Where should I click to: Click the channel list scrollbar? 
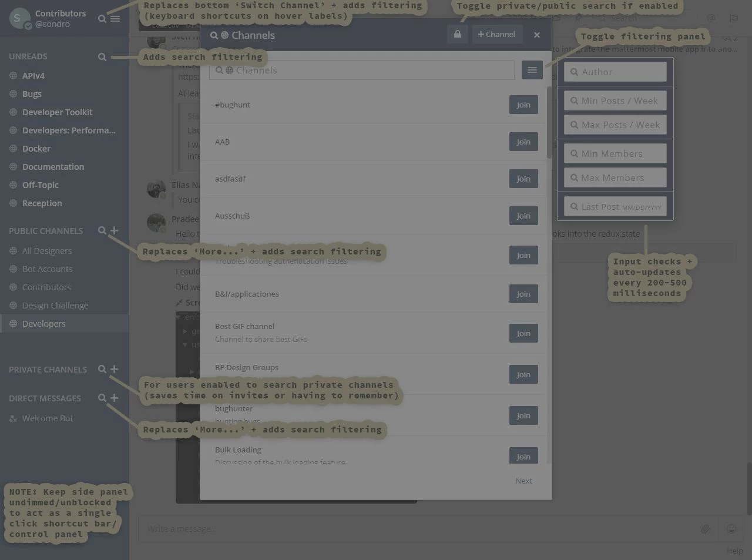pyautogui.click(x=549, y=123)
